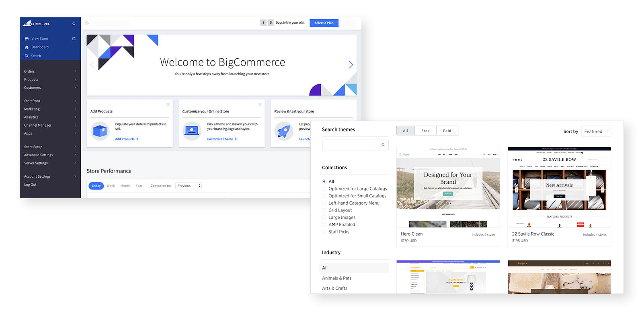The height and width of the screenshot is (314, 644).
Task: Click Log Out in sidebar
Action: (30, 185)
